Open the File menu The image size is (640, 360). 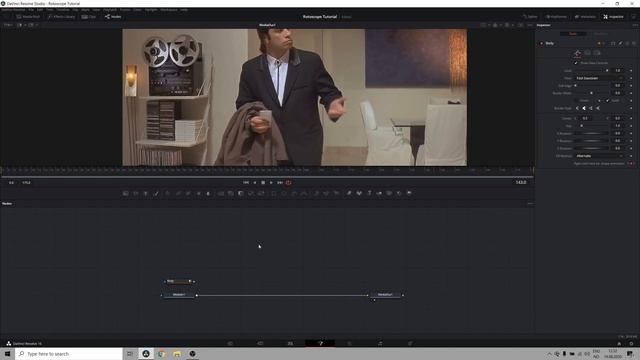31,9
